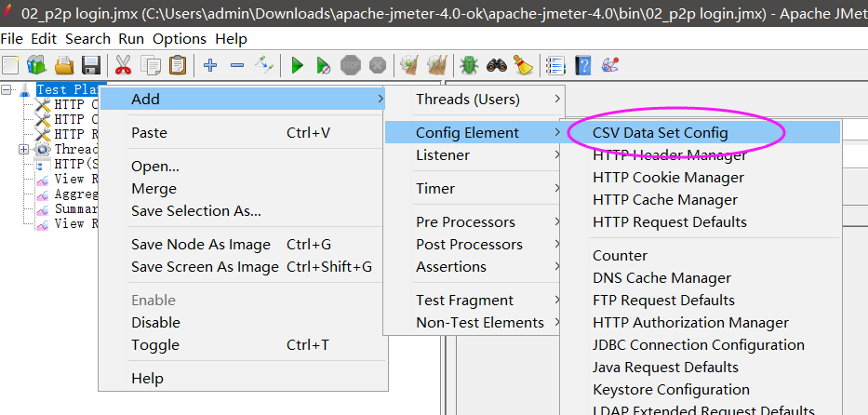This screenshot has width=868, height=415.
Task: Select HTTP Request Defaults
Action: tap(701, 221)
